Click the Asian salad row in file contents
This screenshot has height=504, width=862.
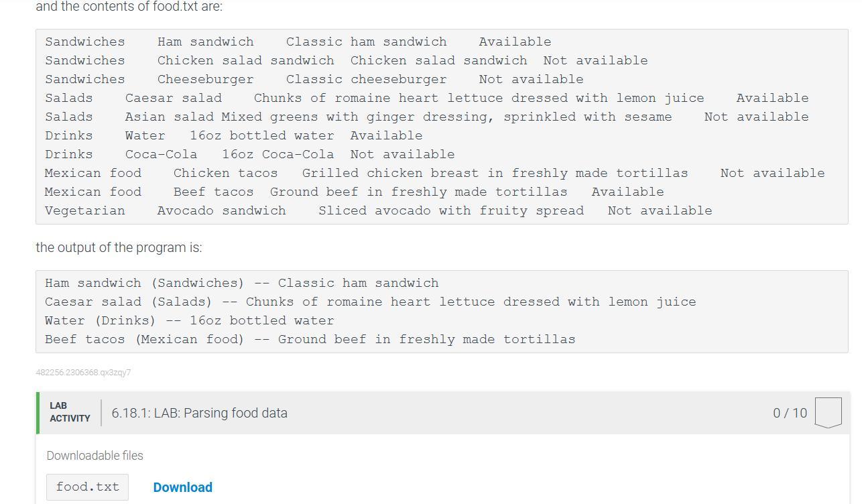pyautogui.click(x=426, y=117)
